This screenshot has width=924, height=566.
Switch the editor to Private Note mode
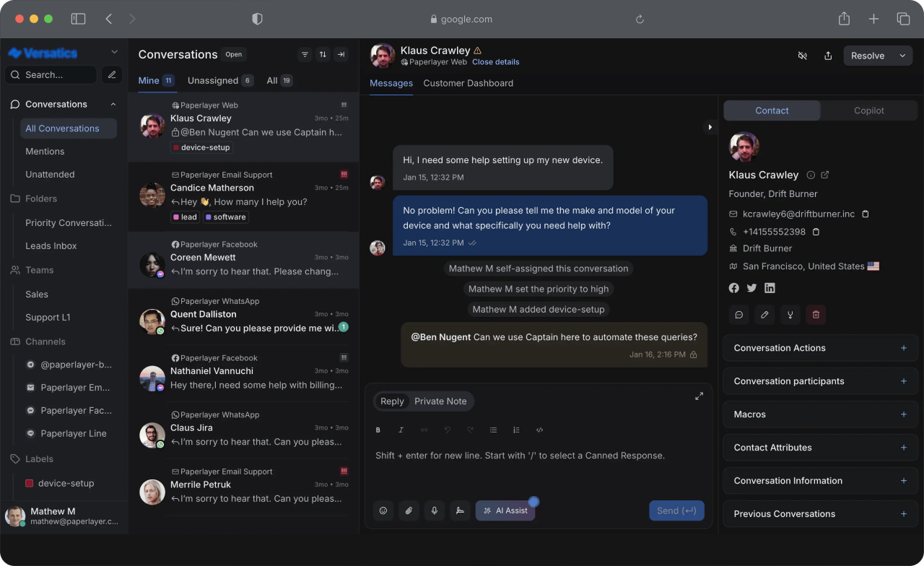440,401
